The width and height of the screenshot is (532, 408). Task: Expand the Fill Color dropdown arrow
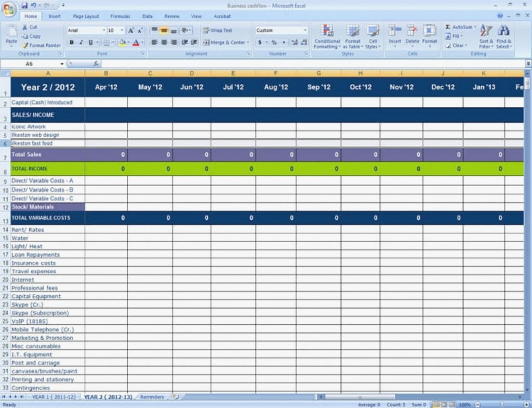tap(128, 42)
